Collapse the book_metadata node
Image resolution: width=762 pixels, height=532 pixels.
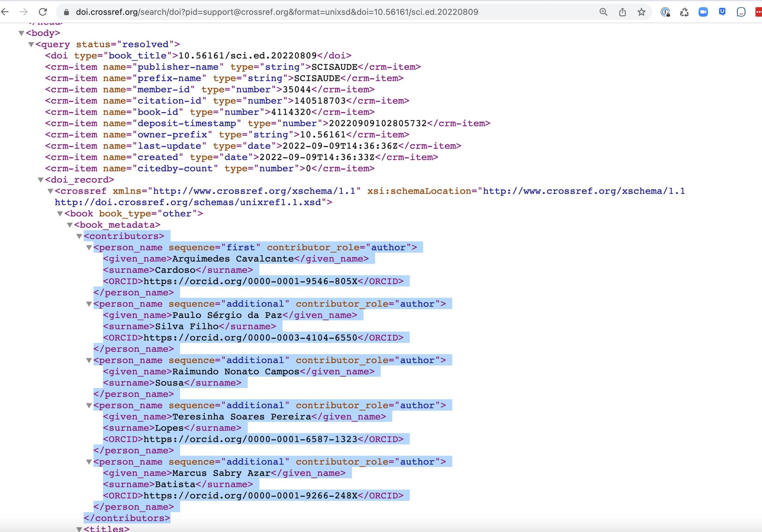click(69, 225)
